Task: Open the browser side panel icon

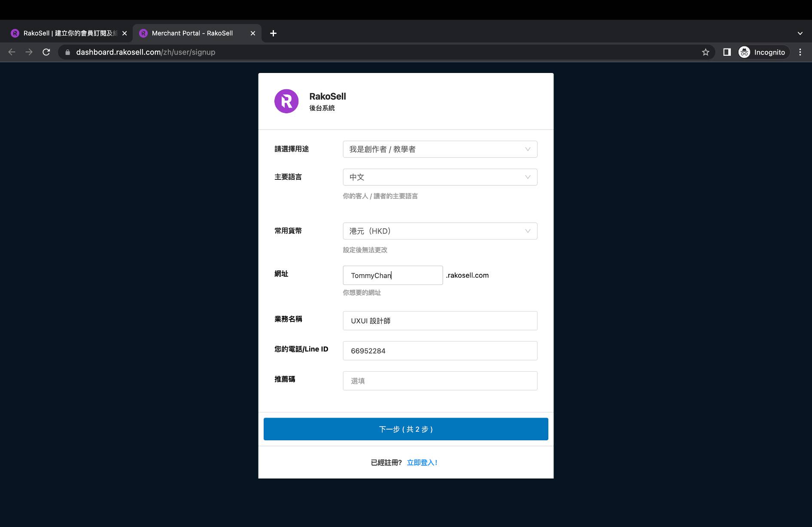Action: (727, 52)
